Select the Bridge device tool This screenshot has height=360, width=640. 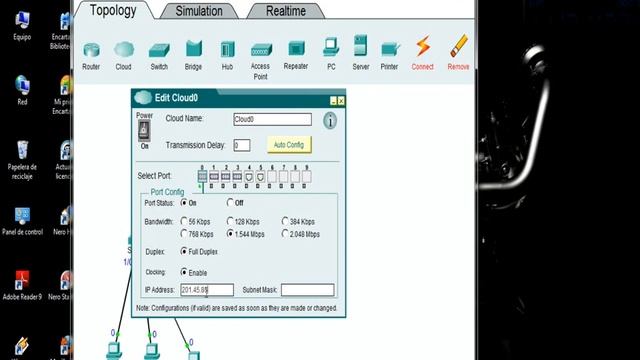pos(193,56)
